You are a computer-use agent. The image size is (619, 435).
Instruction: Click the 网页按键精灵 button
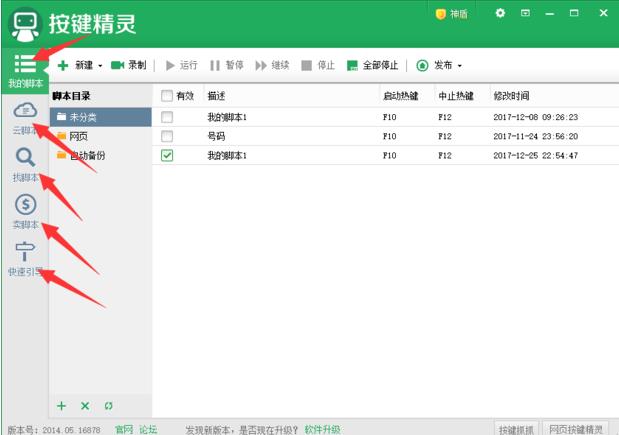coord(576,429)
